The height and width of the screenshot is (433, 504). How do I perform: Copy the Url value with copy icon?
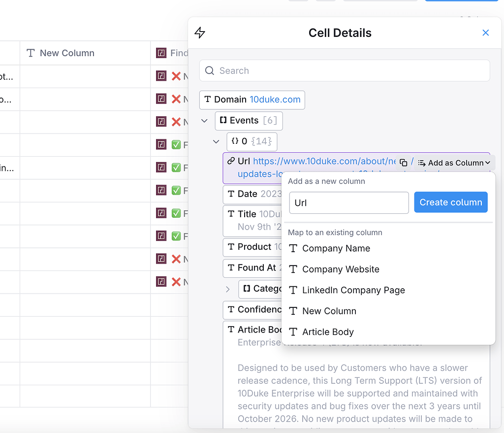click(x=404, y=163)
